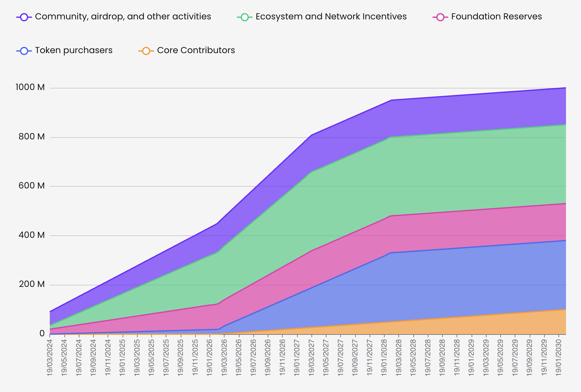Toggle the 'Foundation Reserves' legend text
This screenshot has height=392, width=581.
[x=496, y=17]
